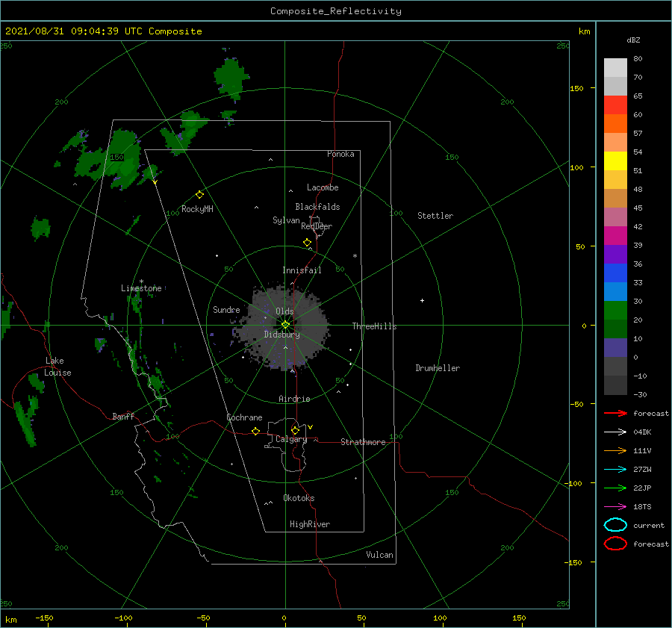Click the asterisk marker above Limestone

[141, 282]
